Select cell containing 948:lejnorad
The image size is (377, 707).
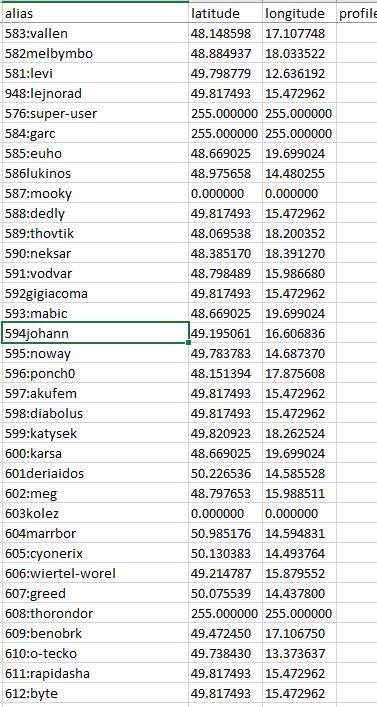(95, 94)
